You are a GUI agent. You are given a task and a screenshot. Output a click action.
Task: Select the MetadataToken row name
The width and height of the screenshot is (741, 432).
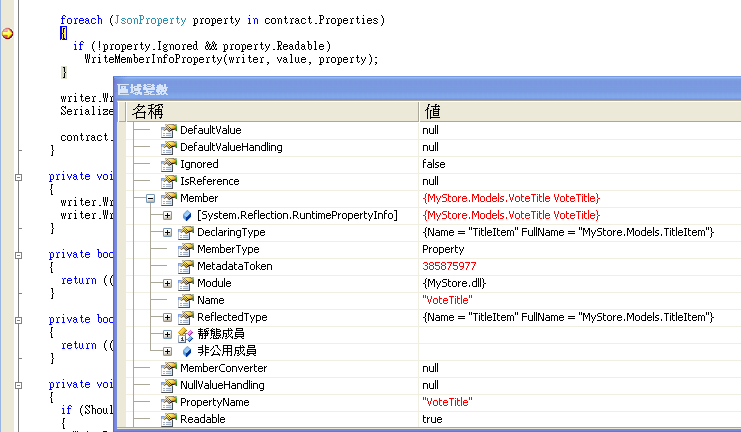[x=234, y=266]
